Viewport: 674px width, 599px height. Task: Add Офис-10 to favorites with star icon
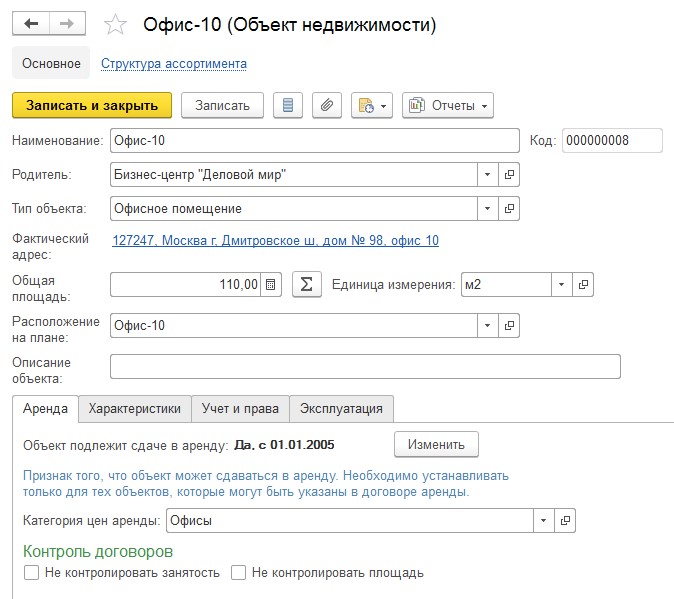(x=116, y=24)
